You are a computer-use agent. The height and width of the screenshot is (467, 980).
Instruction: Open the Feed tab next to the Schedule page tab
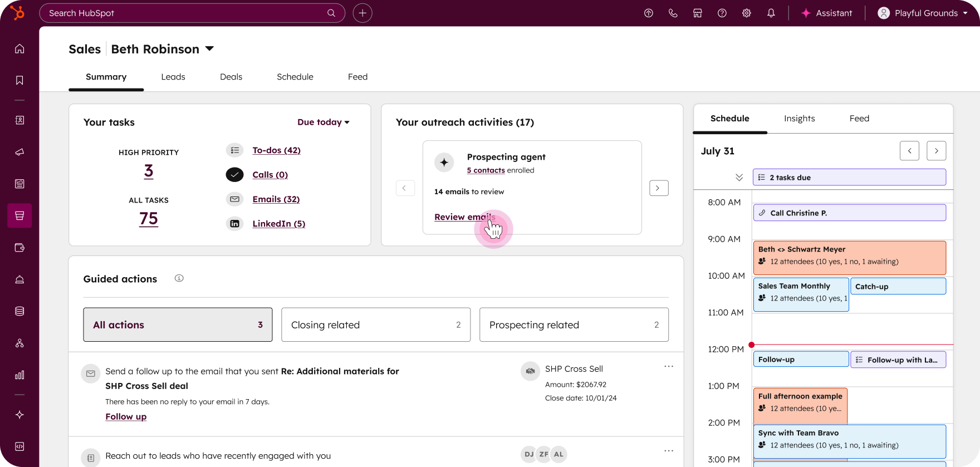[357, 77]
